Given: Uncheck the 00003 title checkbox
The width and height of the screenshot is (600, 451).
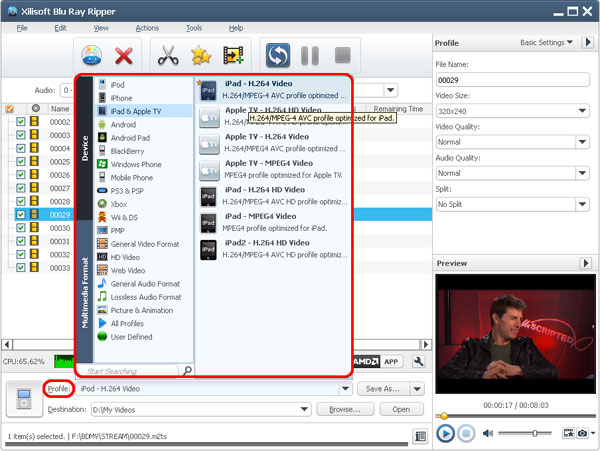Looking at the screenshot, I should 21,135.
